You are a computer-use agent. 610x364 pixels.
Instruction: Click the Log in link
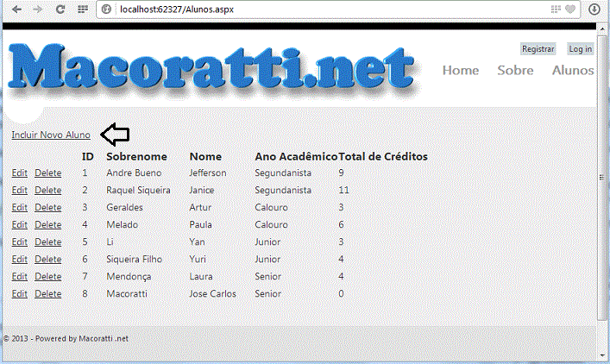click(x=580, y=49)
